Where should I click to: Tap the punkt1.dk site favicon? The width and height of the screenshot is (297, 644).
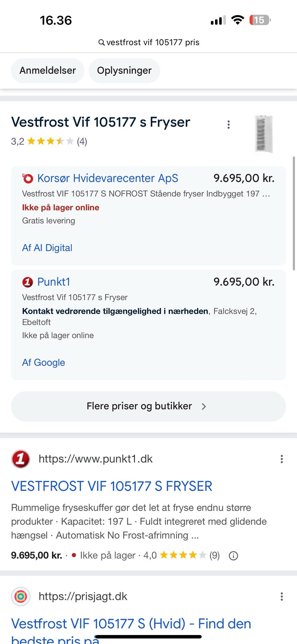click(21, 459)
